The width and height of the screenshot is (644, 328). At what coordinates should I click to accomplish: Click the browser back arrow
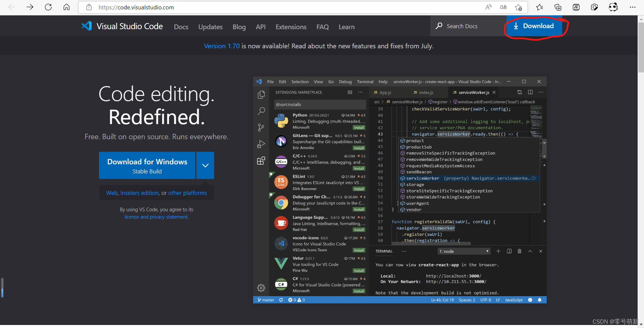[12, 7]
